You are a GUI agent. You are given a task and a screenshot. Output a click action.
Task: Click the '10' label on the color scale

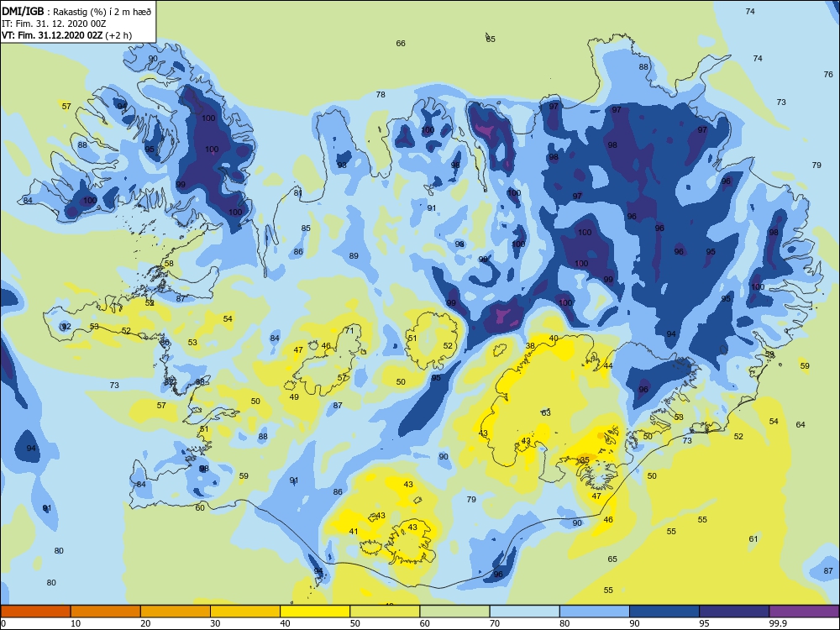(x=76, y=623)
